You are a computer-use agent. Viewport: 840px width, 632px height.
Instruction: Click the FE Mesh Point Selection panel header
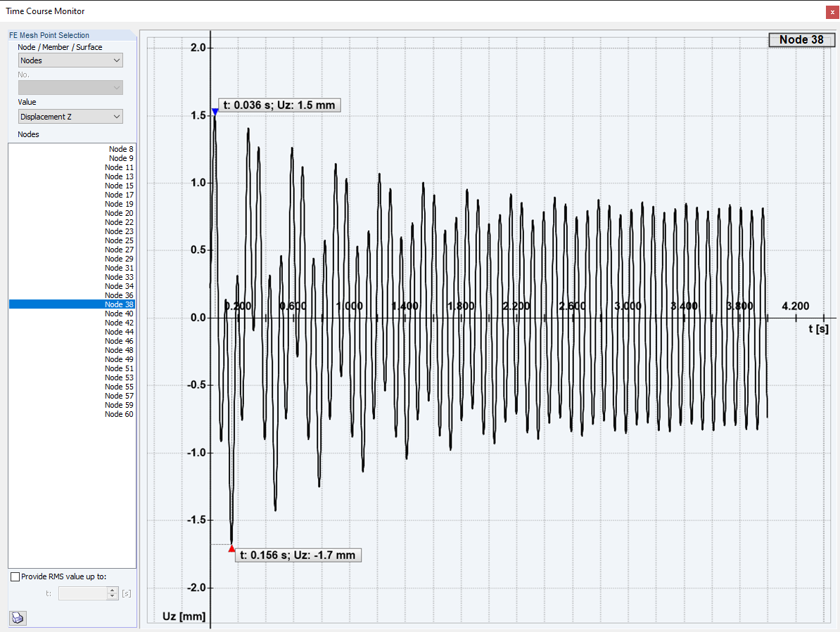pos(48,35)
